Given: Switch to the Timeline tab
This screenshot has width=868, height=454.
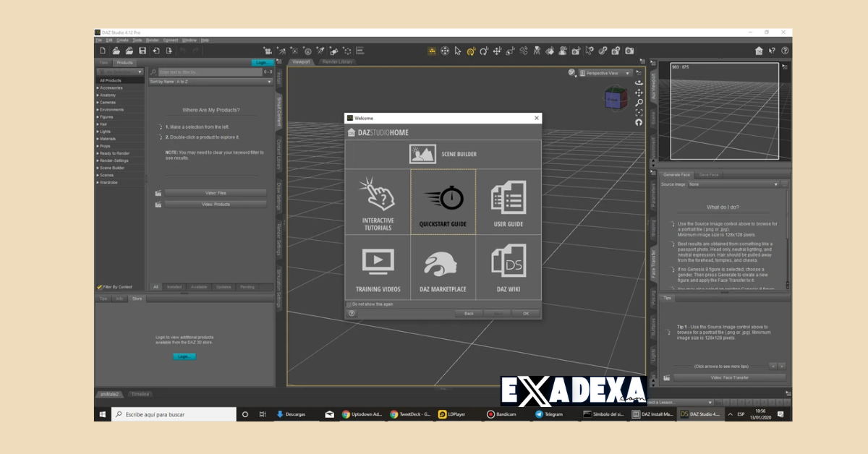Looking at the screenshot, I should coord(140,394).
